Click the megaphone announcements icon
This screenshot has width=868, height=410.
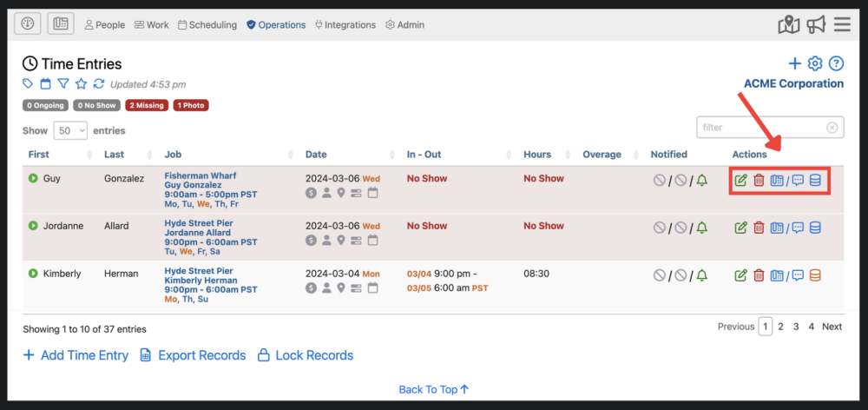[x=816, y=24]
